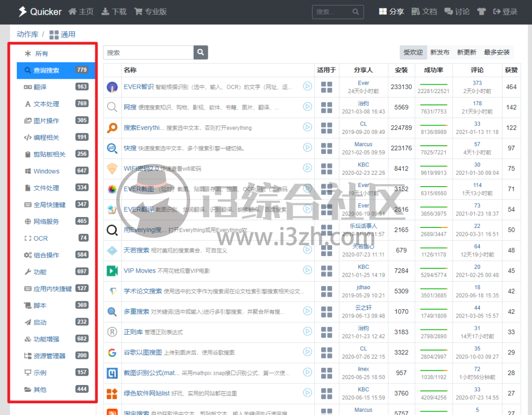The height and width of the screenshot is (415, 532).
Task: Select the 查询搜索 category
Action: 56,70
